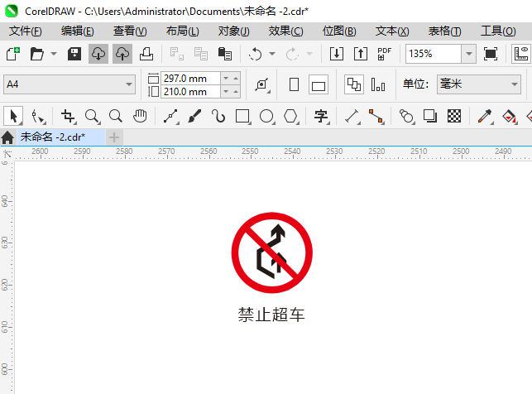Click the page auto-fit icon
This screenshot has height=394, width=532.
262,84
